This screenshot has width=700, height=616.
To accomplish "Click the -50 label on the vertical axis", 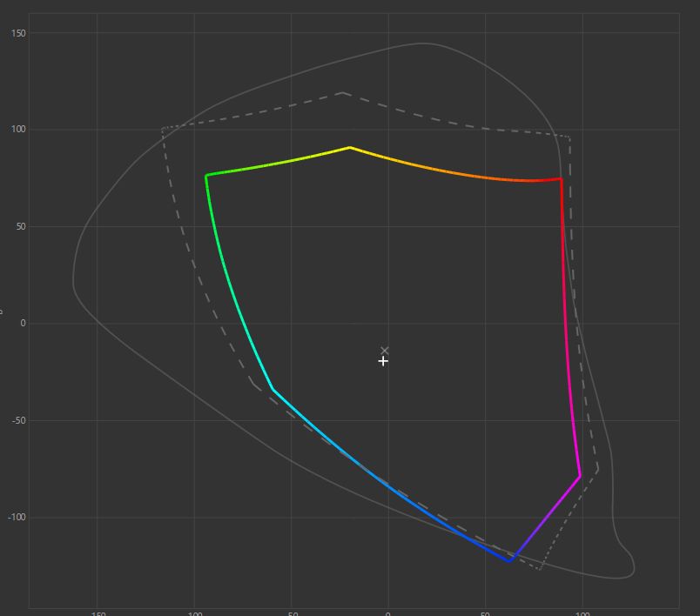I will click(x=18, y=421).
